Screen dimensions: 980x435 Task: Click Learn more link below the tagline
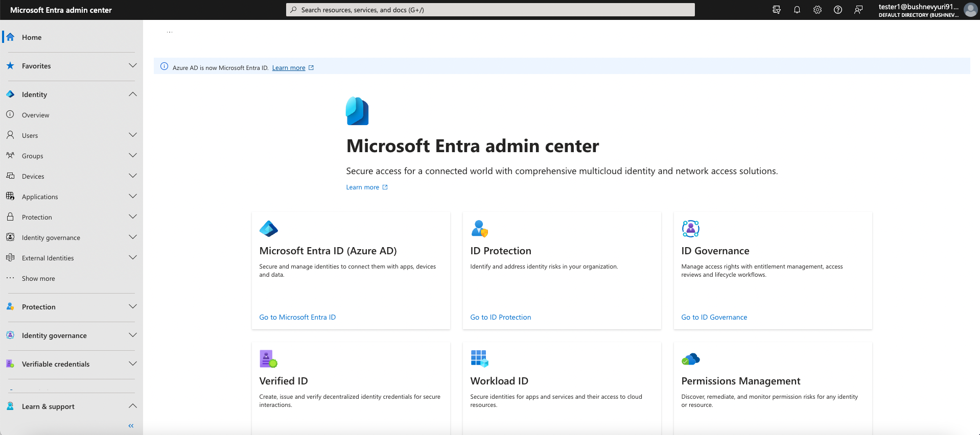(x=363, y=187)
